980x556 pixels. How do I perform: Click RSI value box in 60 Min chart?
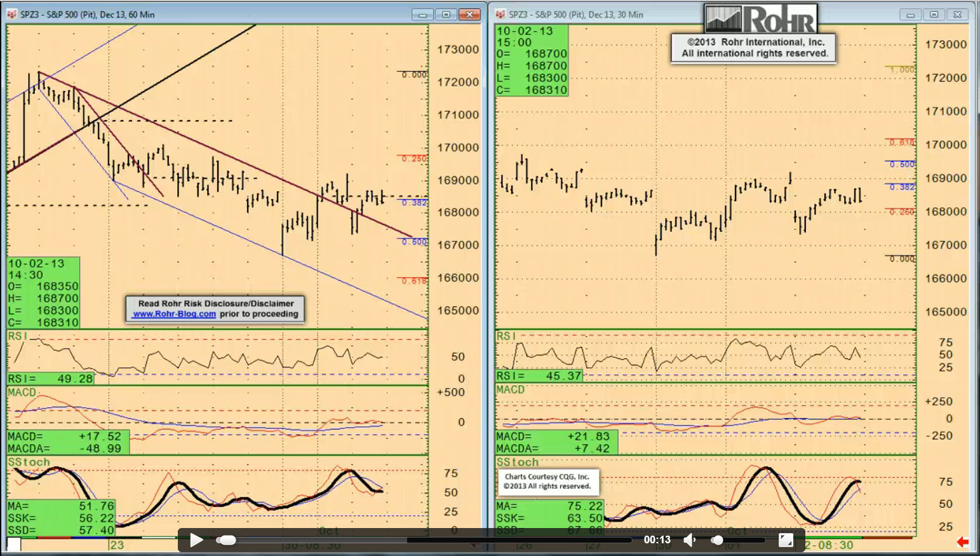point(51,379)
